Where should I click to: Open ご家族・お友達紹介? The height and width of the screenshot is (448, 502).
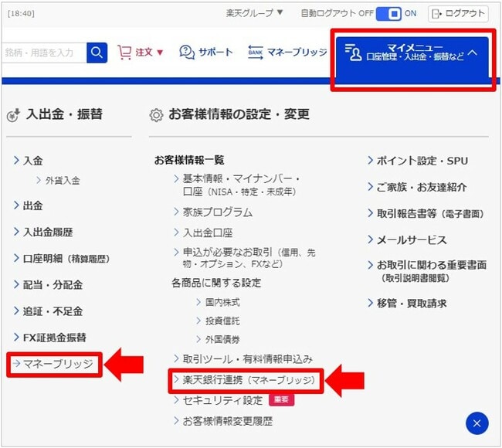click(x=422, y=187)
